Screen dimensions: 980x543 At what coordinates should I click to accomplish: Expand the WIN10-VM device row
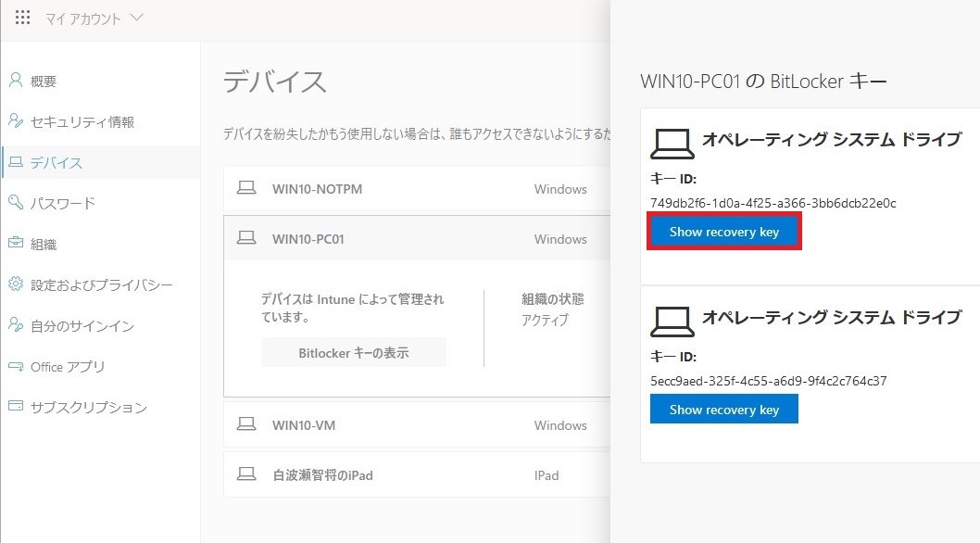pos(417,424)
